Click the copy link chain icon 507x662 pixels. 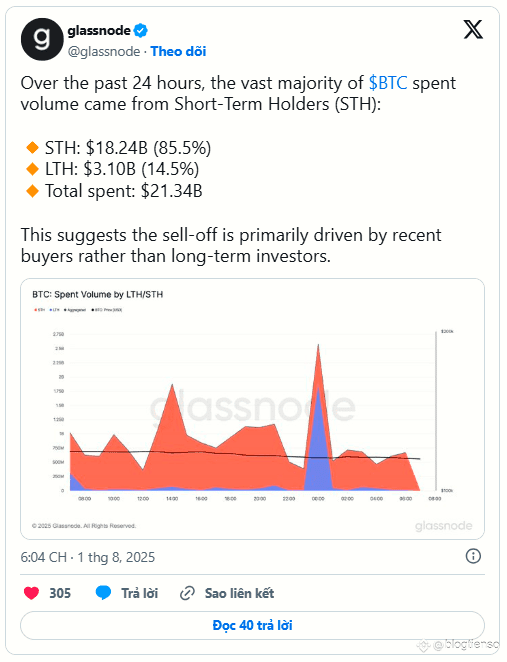(x=187, y=593)
